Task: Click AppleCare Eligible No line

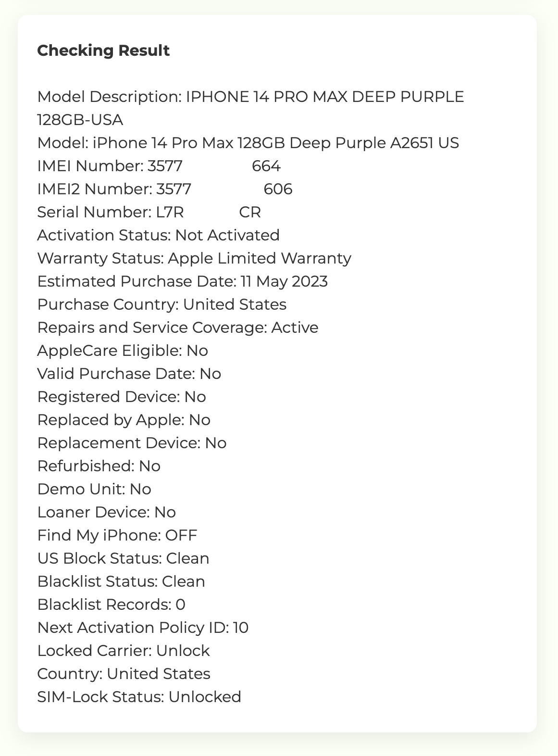Action: (123, 351)
